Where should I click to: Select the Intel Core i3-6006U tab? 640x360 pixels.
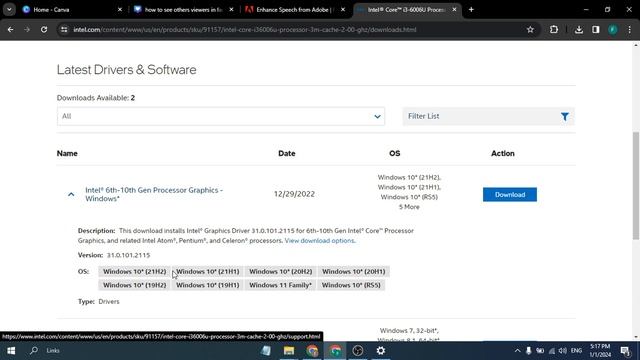tap(406, 9)
